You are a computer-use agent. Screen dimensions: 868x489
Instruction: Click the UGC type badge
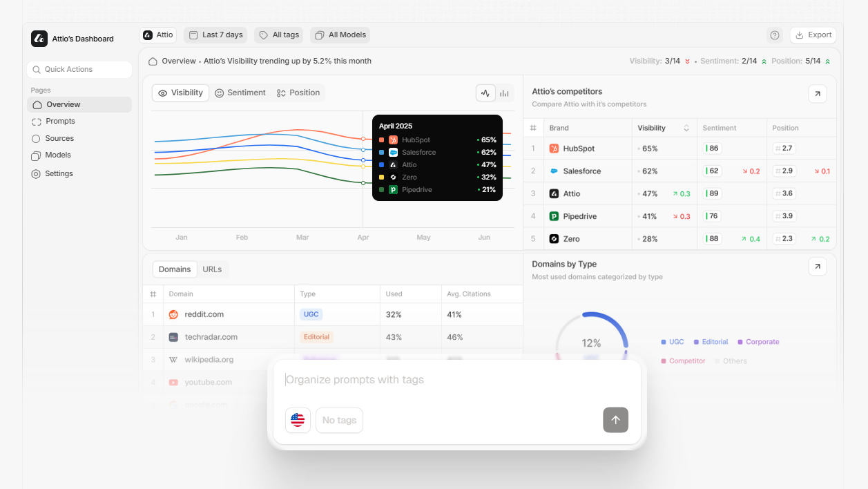(x=311, y=314)
